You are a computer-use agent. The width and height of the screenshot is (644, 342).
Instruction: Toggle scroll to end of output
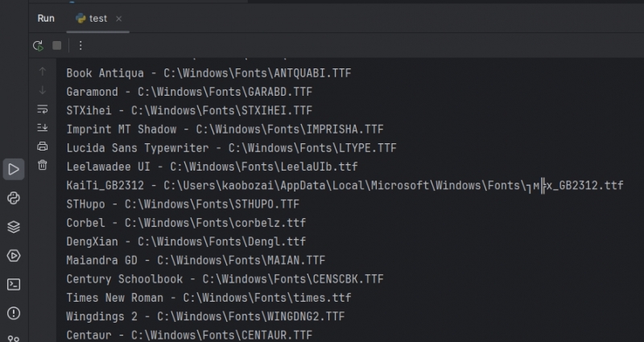[43, 127]
